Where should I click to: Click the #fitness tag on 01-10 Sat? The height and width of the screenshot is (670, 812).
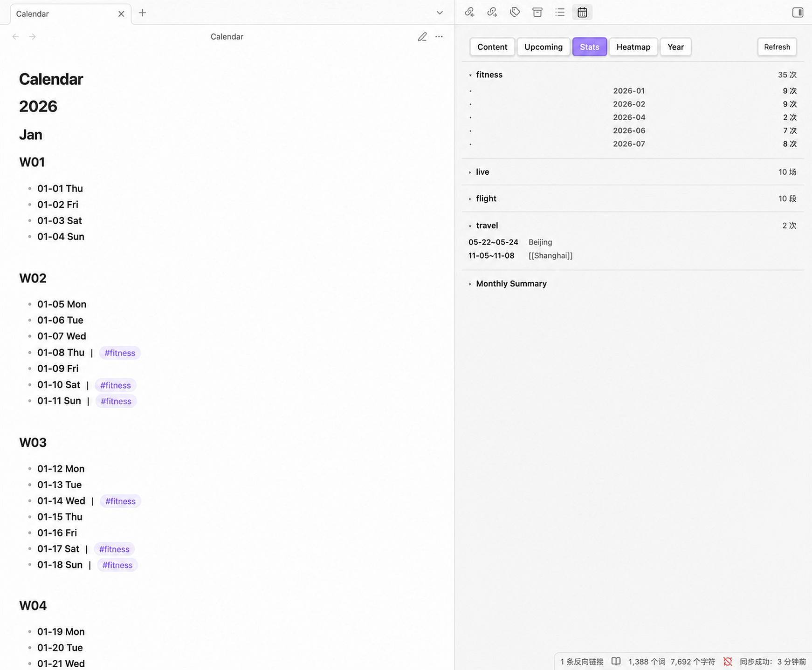[x=116, y=385]
